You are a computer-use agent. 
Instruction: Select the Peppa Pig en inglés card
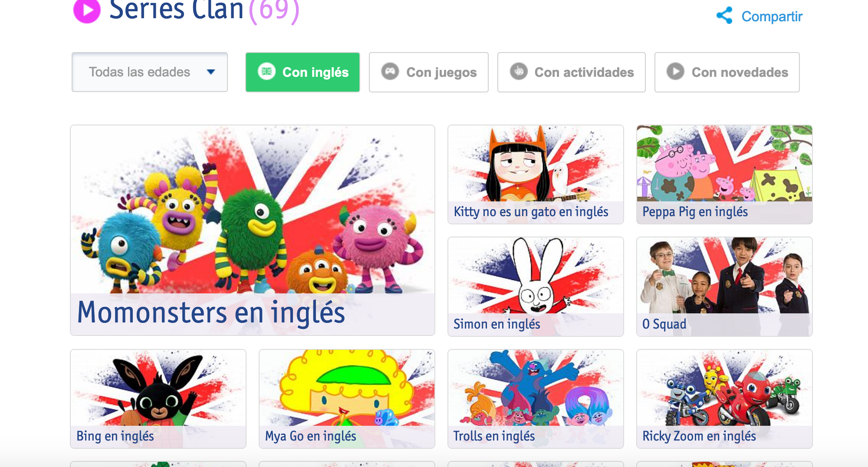tap(724, 174)
